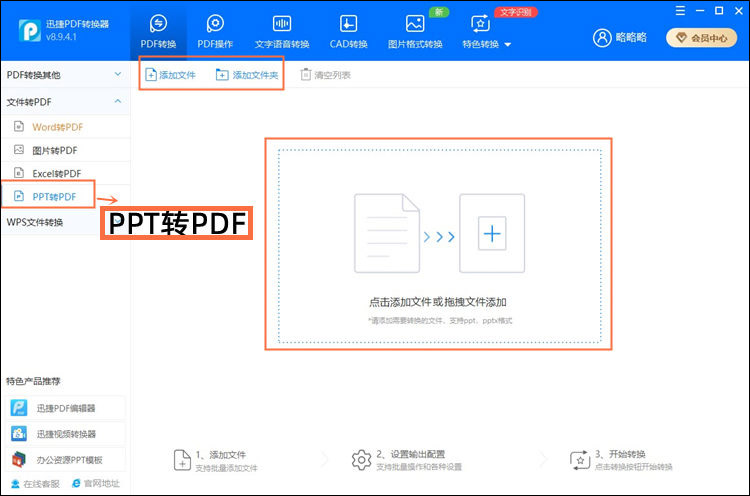Screen dimensions: 750x496
Task: Open the 略略略 user account name
Action: click(631, 38)
